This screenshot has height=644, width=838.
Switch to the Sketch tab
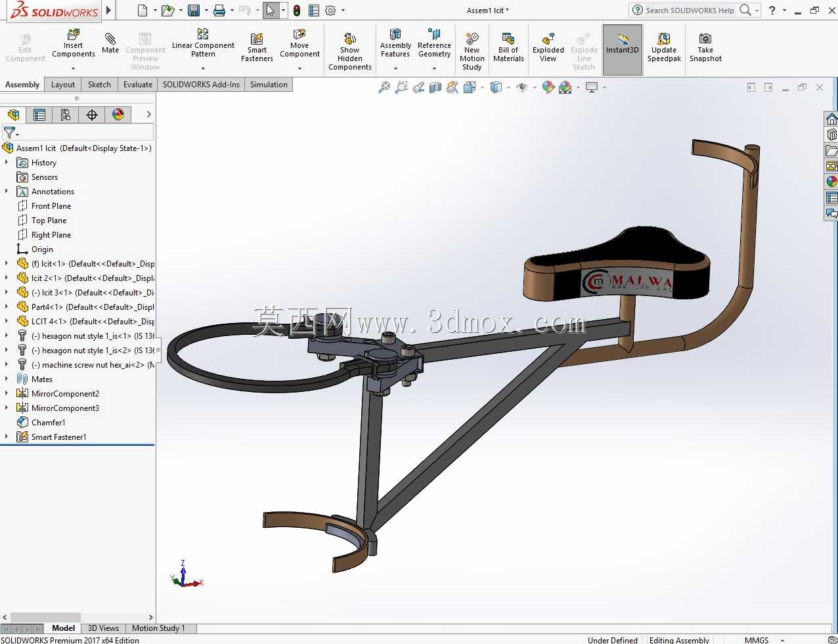pyautogui.click(x=99, y=85)
